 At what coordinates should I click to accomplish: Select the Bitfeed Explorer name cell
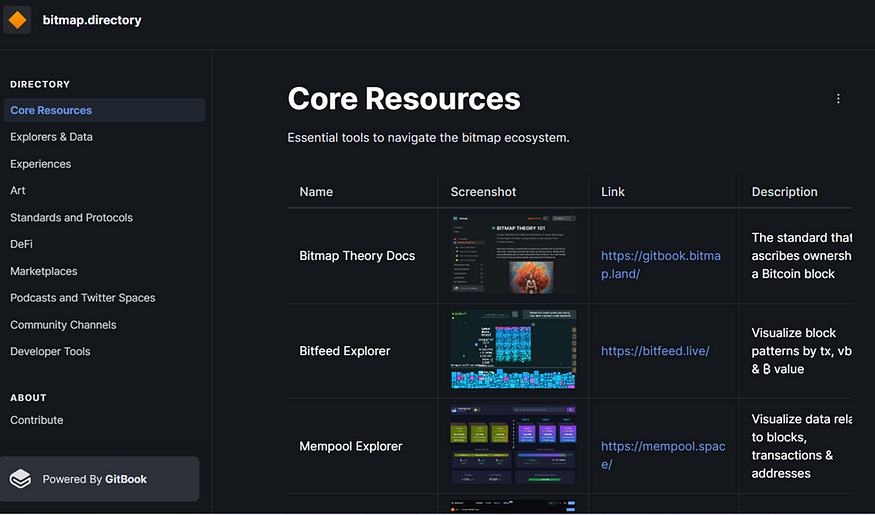(x=345, y=351)
